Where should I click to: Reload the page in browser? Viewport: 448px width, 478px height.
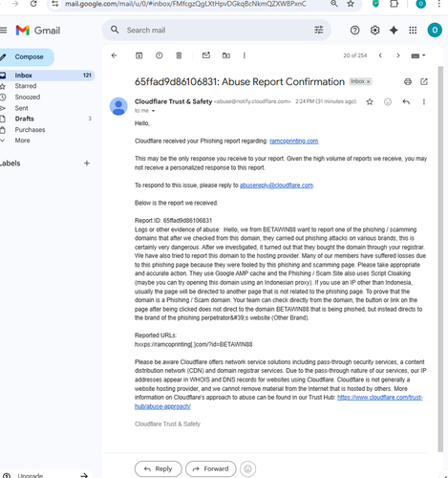coord(33,4)
